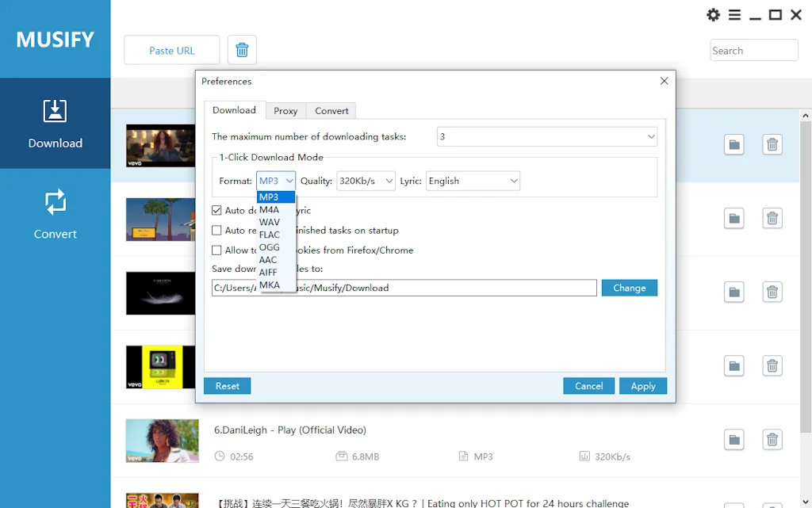Open the folder icon on the first download row
812x508 pixels.
733,144
